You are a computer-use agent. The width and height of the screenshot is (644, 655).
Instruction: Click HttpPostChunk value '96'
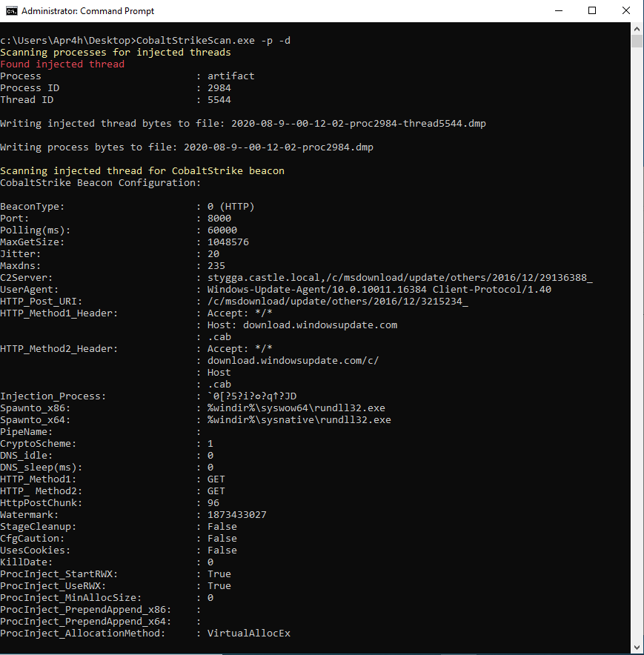click(x=213, y=503)
